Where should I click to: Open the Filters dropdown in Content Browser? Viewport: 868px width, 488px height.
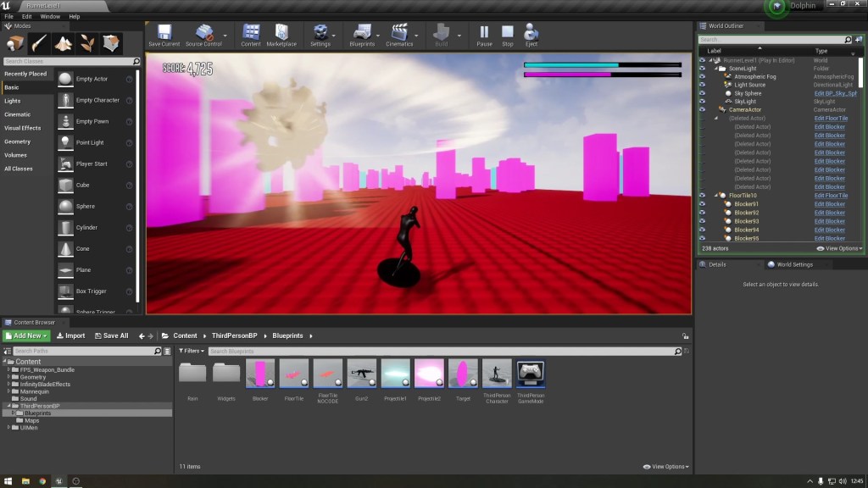tap(192, 351)
